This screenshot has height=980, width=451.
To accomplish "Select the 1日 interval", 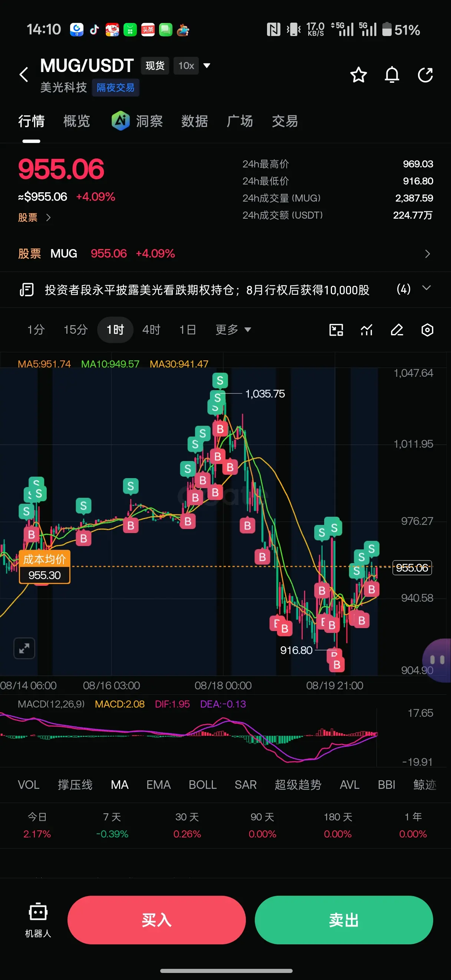I will click(188, 330).
